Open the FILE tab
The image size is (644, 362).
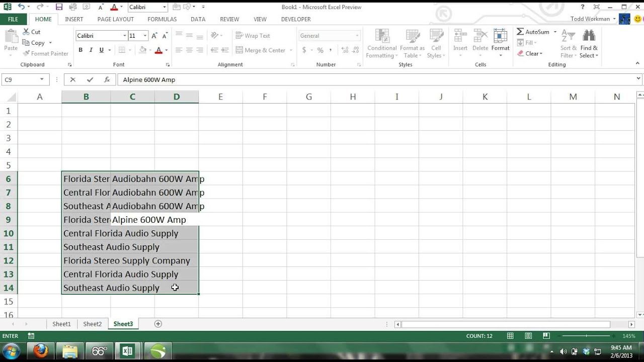click(x=13, y=19)
